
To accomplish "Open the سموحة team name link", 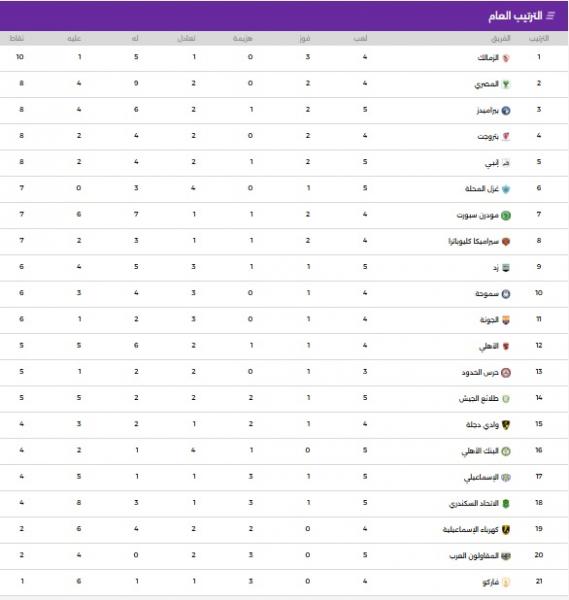I will 487,294.
